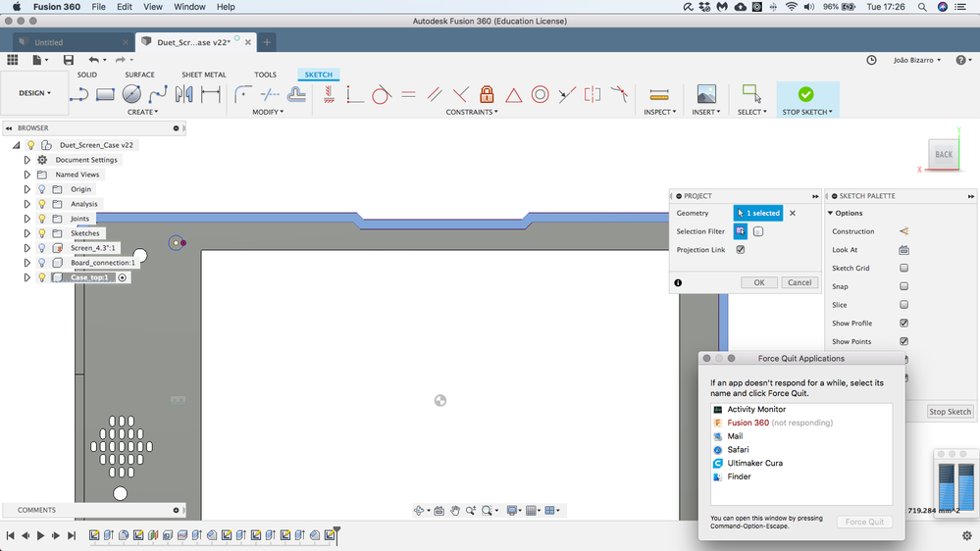Viewport: 980px width, 551px height.
Task: Expand the Joints tree node
Action: coord(26,219)
